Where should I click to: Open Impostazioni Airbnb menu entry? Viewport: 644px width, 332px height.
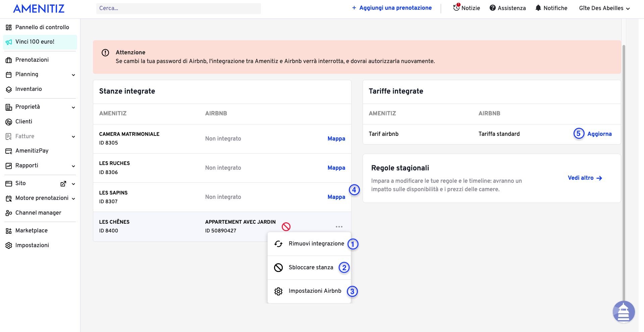[x=309, y=291]
